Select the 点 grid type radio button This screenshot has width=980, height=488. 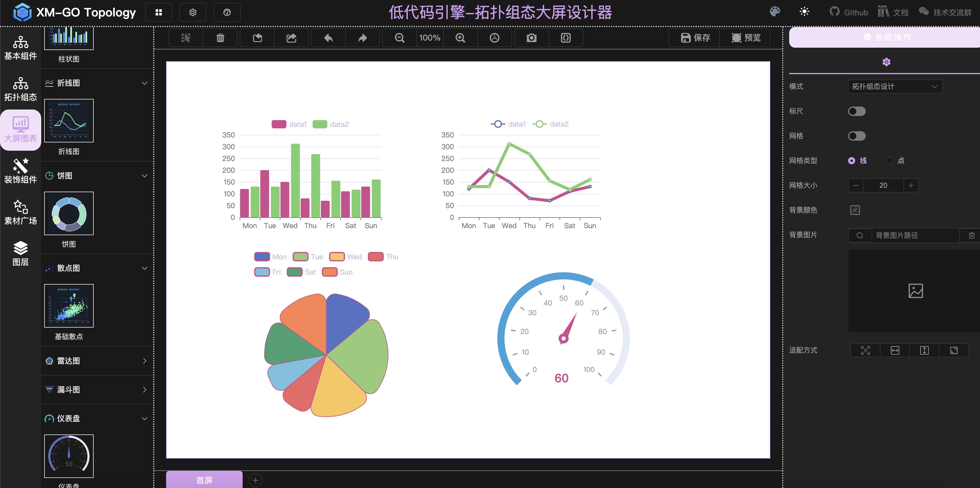[x=890, y=160]
